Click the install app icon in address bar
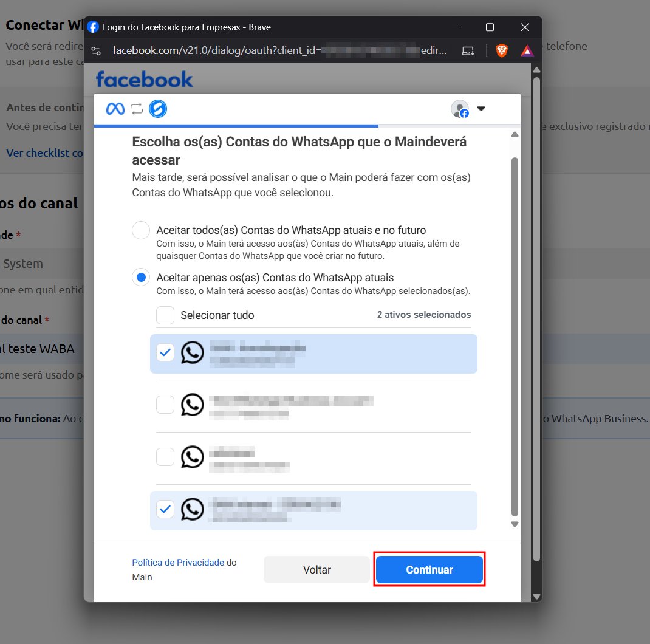Screen dimensions: 650x644 click(x=468, y=51)
